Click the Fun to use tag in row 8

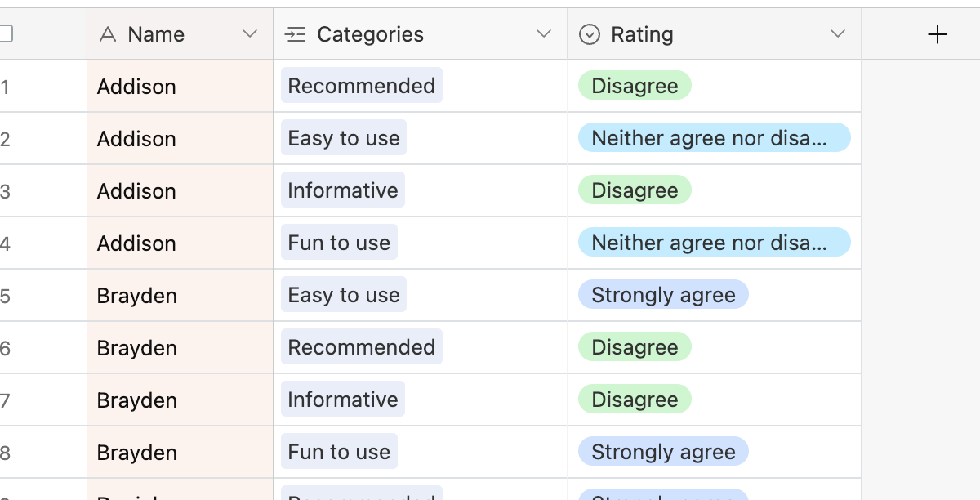point(339,452)
